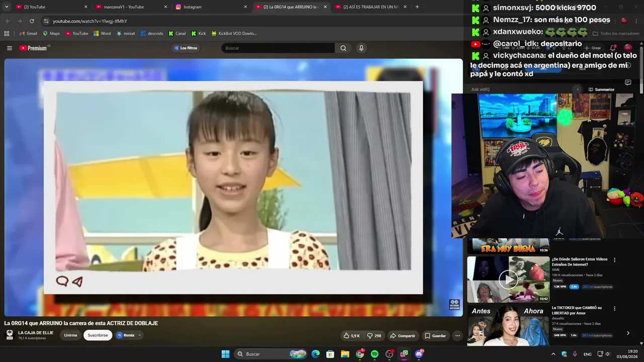
Task: Open more actions ellipsis under the video
Action: pyautogui.click(x=457, y=336)
